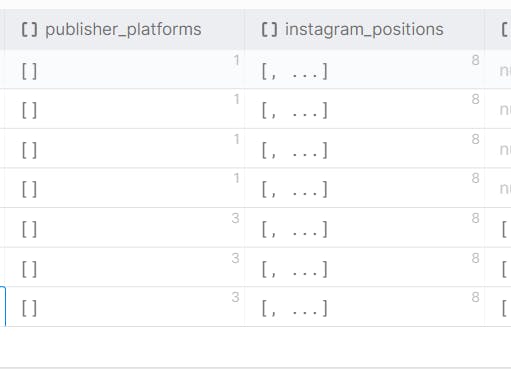Click the fifth row instagram_positions cell

click(364, 228)
